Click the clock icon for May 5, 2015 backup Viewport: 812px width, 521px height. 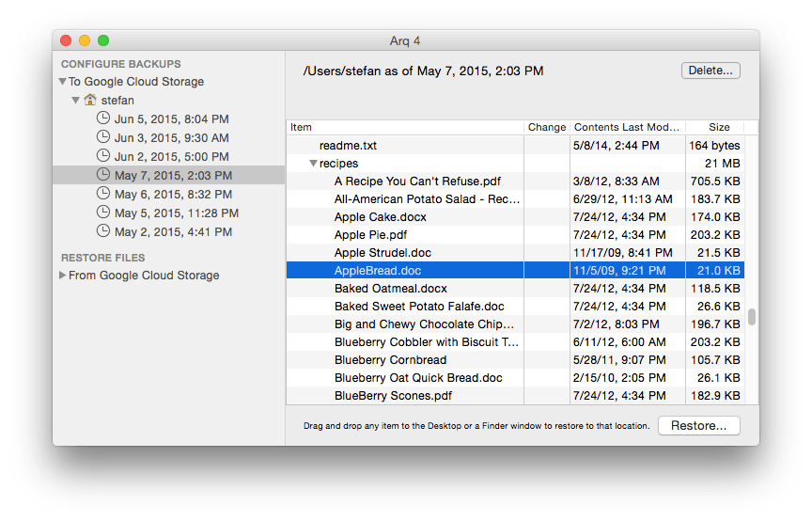click(102, 213)
